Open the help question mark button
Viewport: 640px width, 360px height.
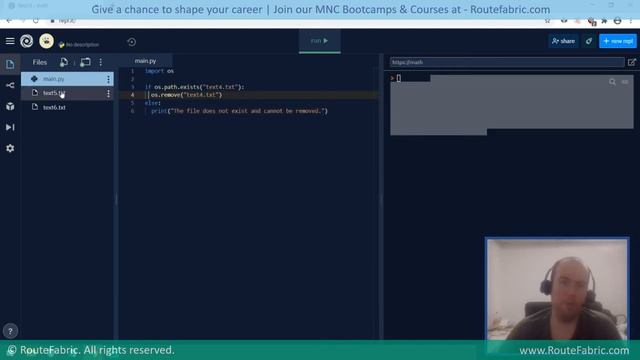10,331
